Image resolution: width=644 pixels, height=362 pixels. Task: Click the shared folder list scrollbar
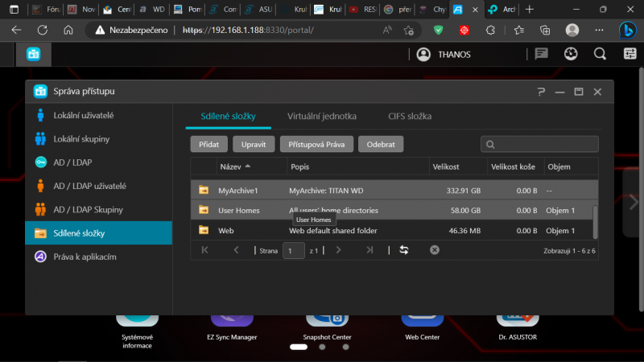595,222
